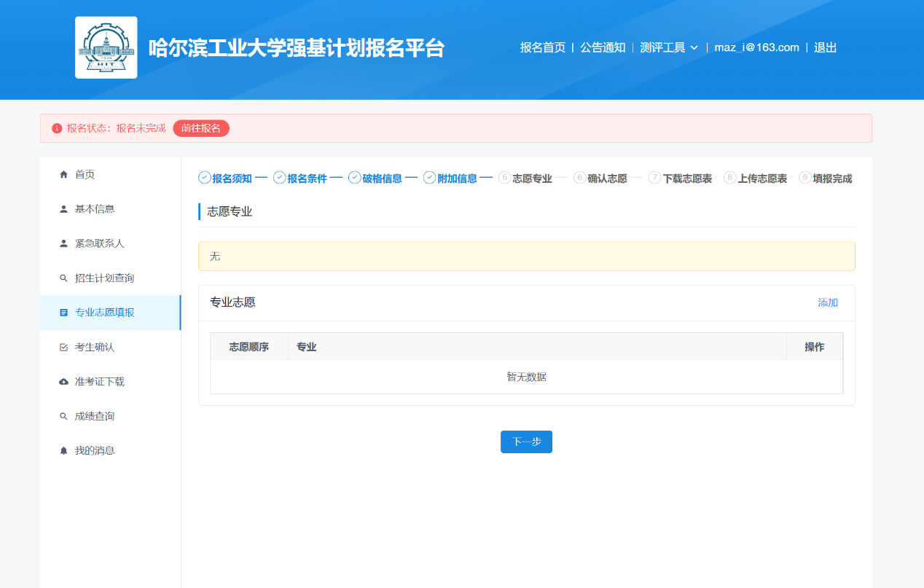Click the maz_i@163.com account link
This screenshot has width=924, height=588.
pyautogui.click(x=756, y=47)
